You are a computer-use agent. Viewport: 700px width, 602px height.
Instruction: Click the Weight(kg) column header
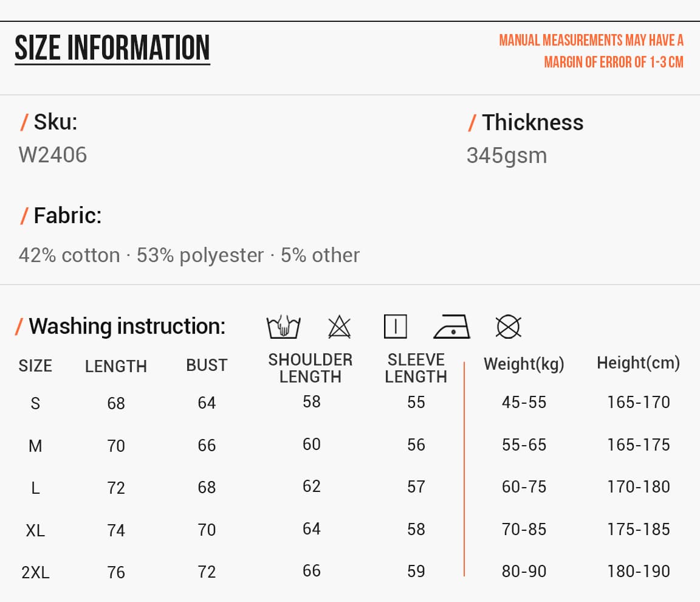coord(524,364)
